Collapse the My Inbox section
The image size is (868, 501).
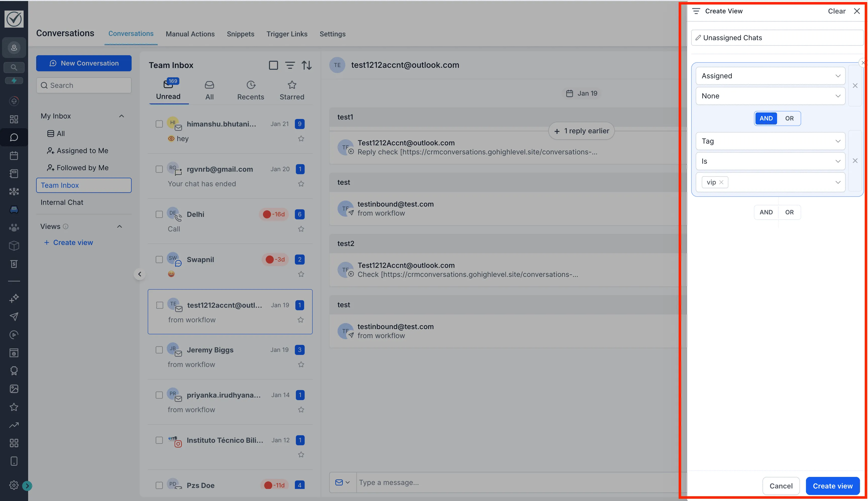tap(122, 116)
